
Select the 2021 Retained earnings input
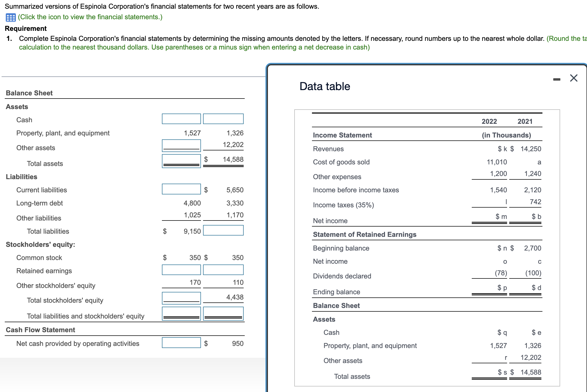(223, 270)
